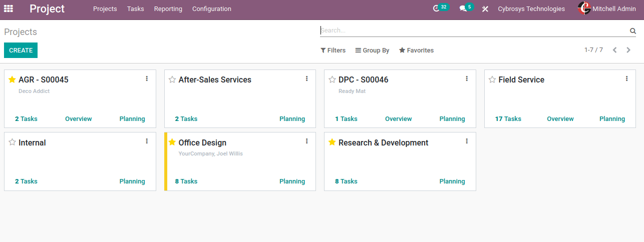Go to next page arrow
The width and height of the screenshot is (644, 242).
click(x=628, y=50)
